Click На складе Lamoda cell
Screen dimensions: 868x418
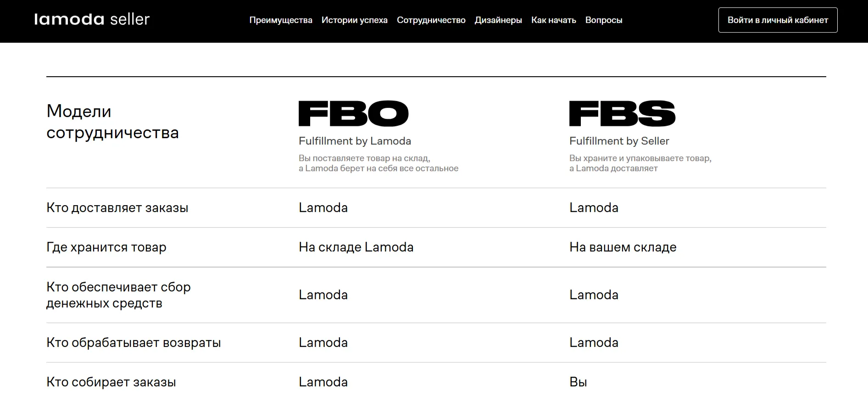click(x=356, y=247)
